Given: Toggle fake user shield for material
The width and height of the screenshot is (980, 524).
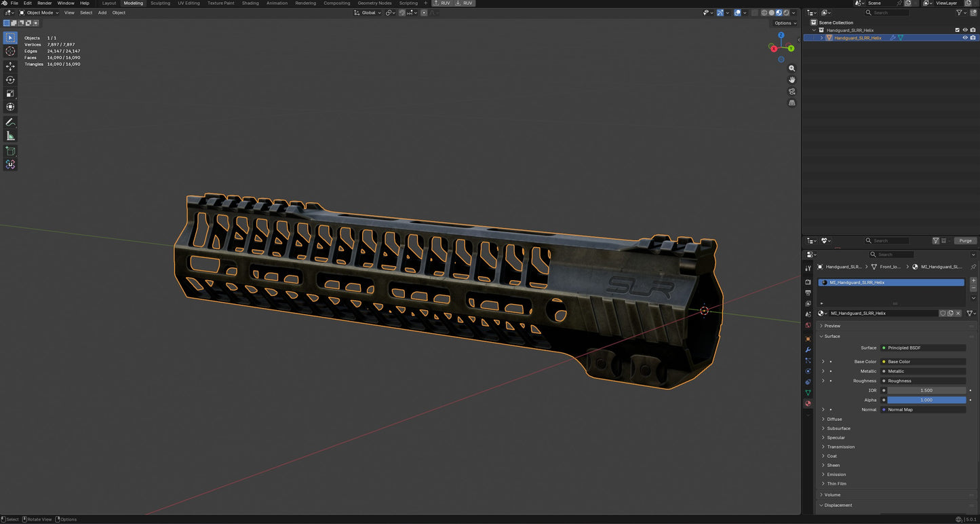Looking at the screenshot, I should [943, 314].
